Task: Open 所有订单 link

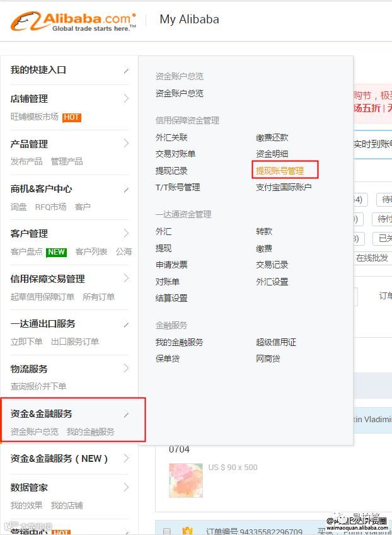Action: (x=98, y=297)
